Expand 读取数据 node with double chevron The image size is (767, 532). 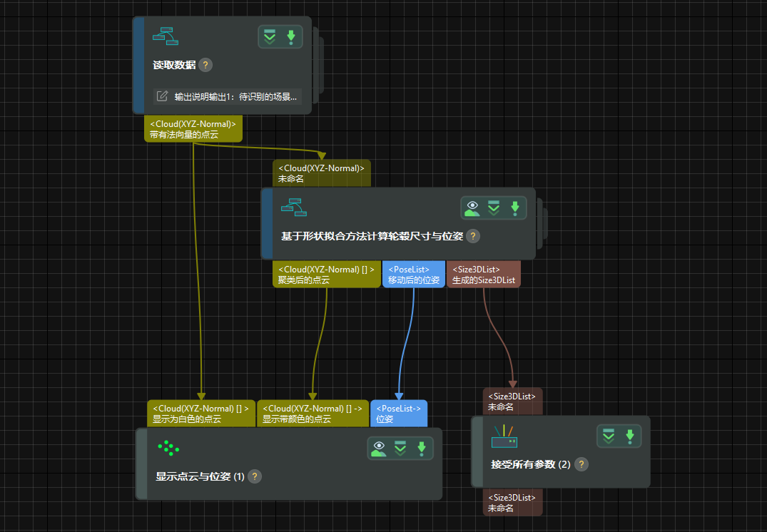click(270, 37)
